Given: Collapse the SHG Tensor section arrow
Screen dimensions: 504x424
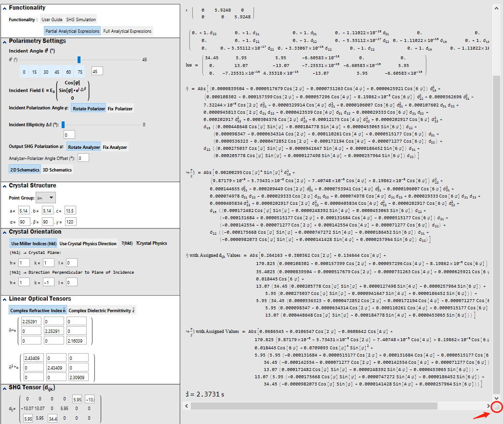Looking at the screenshot, I should click(4, 388).
